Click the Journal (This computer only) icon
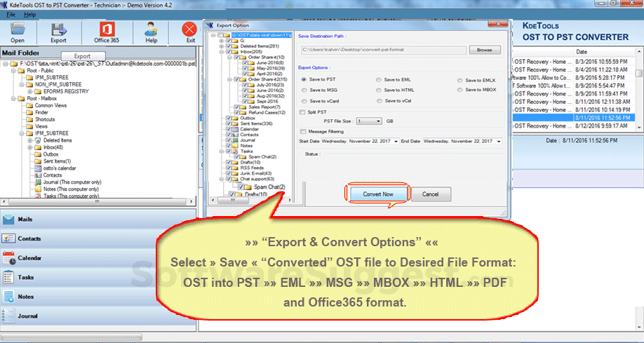Viewport: 644px width, 343px height. point(38,182)
